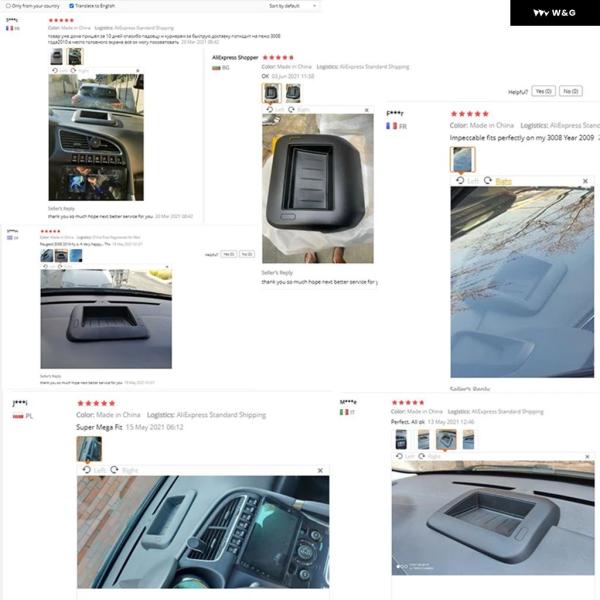
Task: Rotate left in J***i's PL review viewer
Action: click(x=94, y=470)
